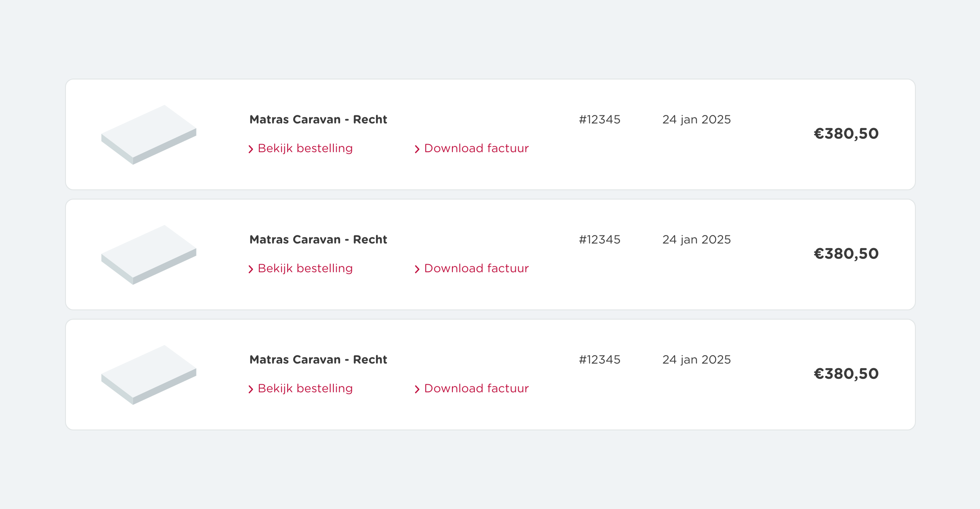Click order number #12345 in the first card
Image resolution: width=980 pixels, height=509 pixels.
(599, 120)
